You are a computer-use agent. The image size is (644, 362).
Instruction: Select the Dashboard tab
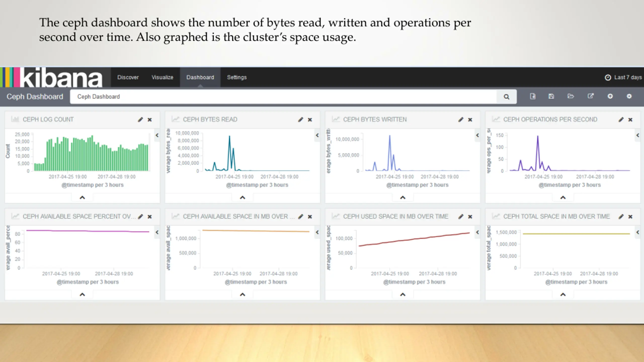coord(200,77)
